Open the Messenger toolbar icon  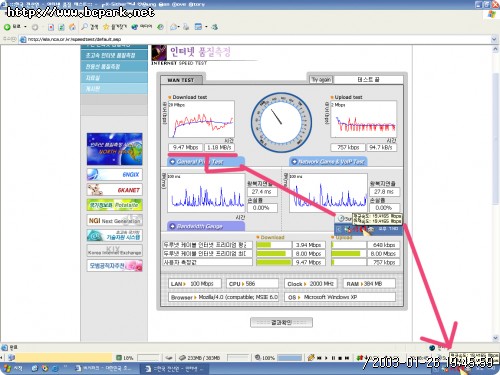(214, 27)
